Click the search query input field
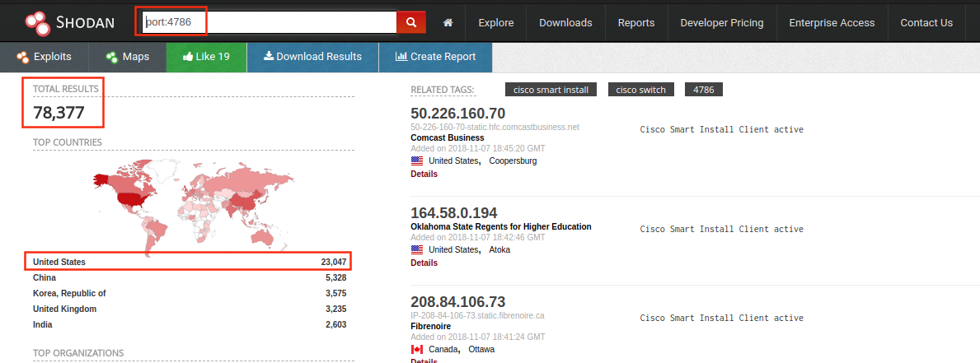The width and height of the screenshot is (980, 363). tap(268, 22)
